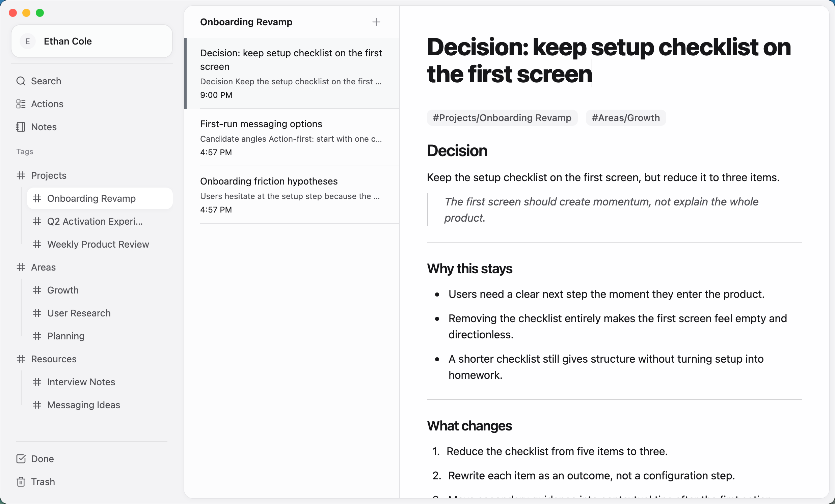Click the #Projects/Onboarding Revamp tag pill

(x=502, y=117)
